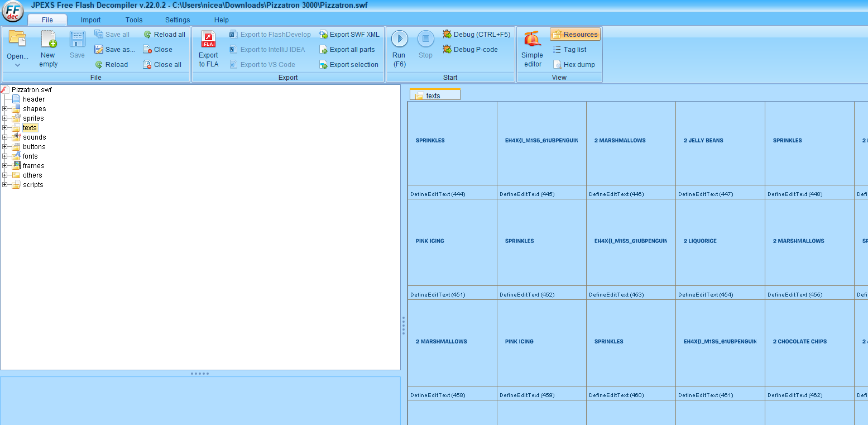Open the Simple editor view
The height and width of the screenshot is (425, 868).
pyautogui.click(x=532, y=40)
